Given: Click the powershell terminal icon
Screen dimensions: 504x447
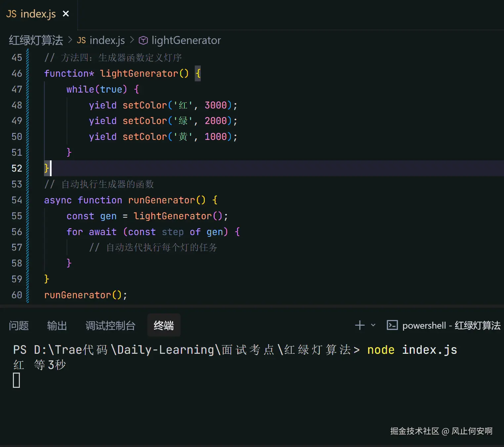Looking at the screenshot, I should 392,325.
